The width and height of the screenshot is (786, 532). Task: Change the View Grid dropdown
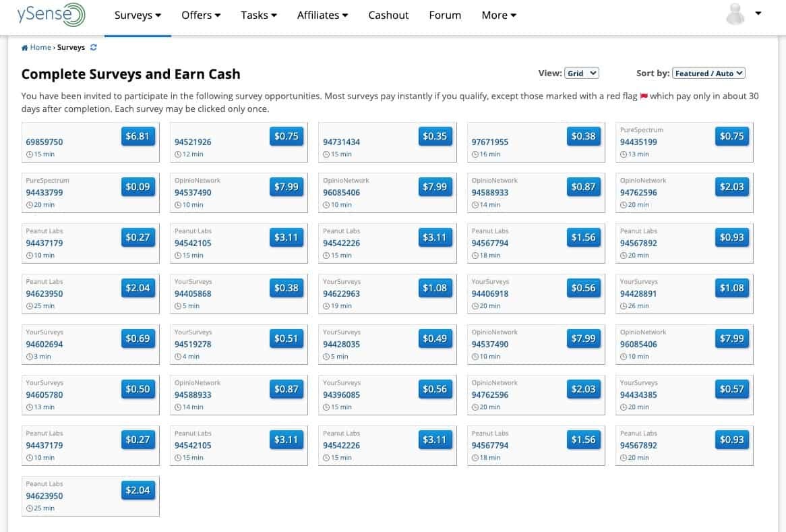point(582,73)
